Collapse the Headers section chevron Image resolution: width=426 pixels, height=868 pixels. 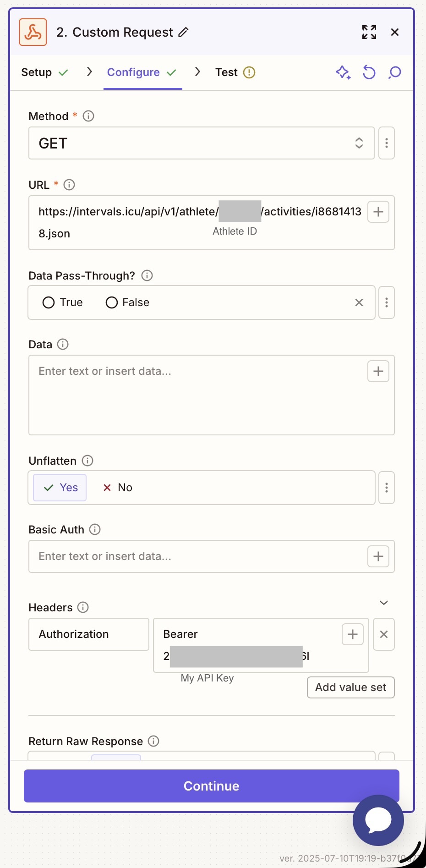click(384, 603)
